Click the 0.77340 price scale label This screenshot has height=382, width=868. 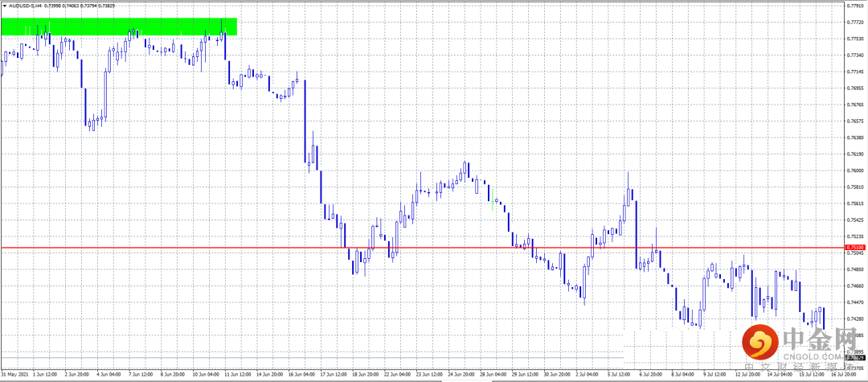(856, 55)
